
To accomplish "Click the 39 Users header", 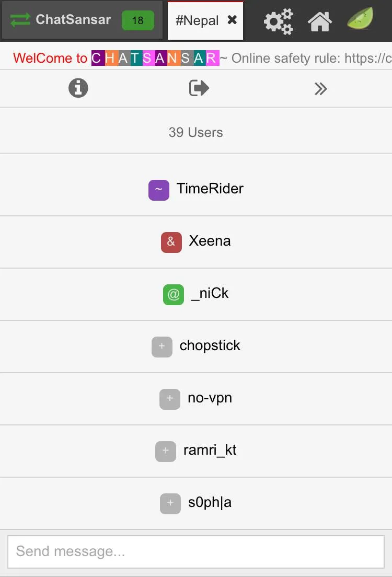I will (x=195, y=132).
